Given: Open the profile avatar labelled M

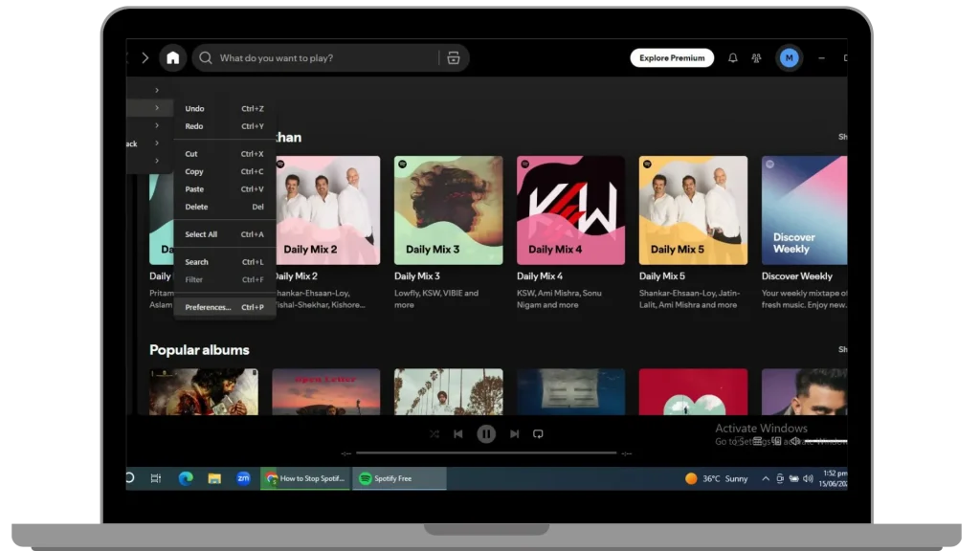Looking at the screenshot, I should pos(789,58).
